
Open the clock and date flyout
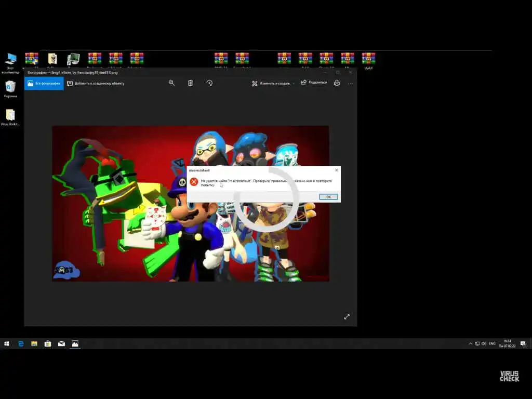(x=507, y=343)
